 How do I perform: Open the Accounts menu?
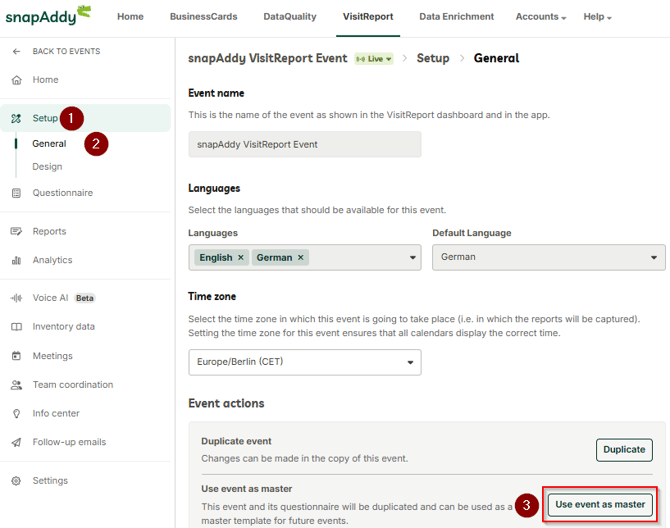pyautogui.click(x=541, y=17)
